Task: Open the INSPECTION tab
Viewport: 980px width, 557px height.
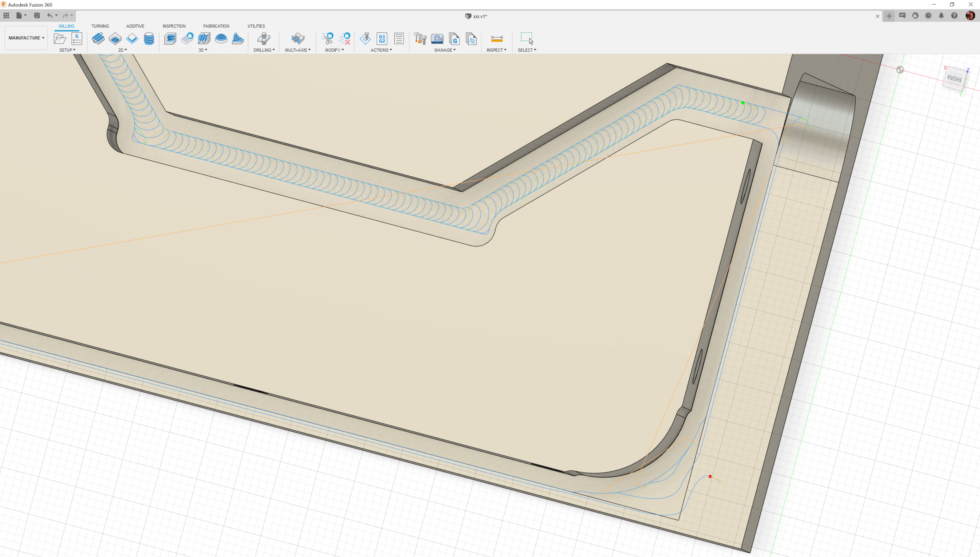Action: [x=174, y=26]
